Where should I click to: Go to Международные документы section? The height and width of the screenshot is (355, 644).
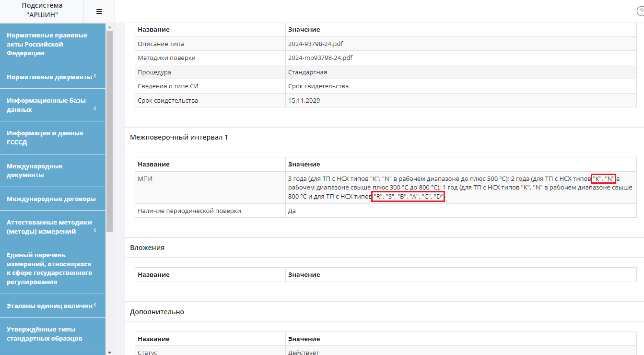coord(35,170)
